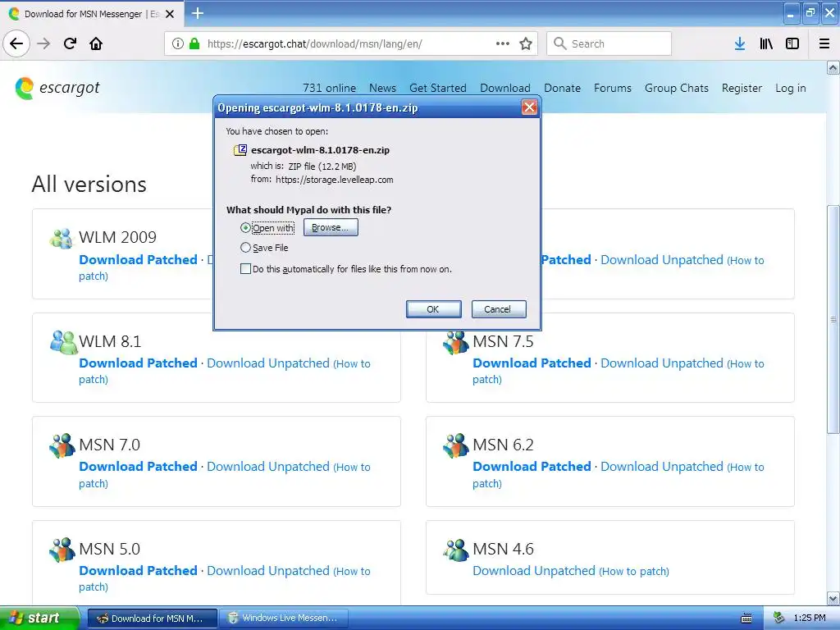
Task: Click the escargot logo
Action: pyautogui.click(x=58, y=87)
